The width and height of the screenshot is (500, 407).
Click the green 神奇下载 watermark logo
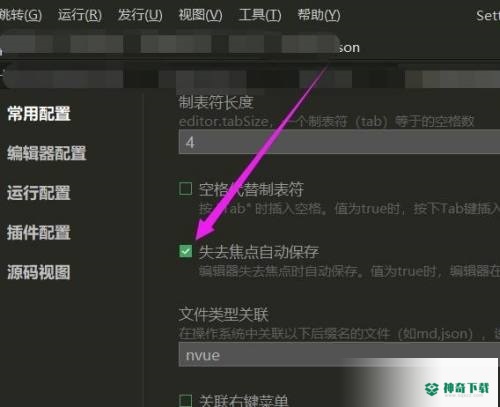(457, 389)
